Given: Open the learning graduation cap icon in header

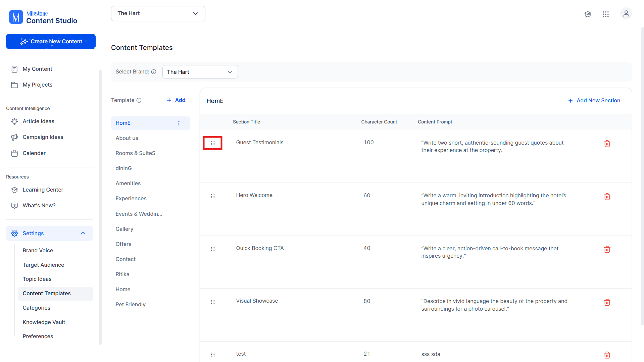Looking at the screenshot, I should tap(588, 14).
